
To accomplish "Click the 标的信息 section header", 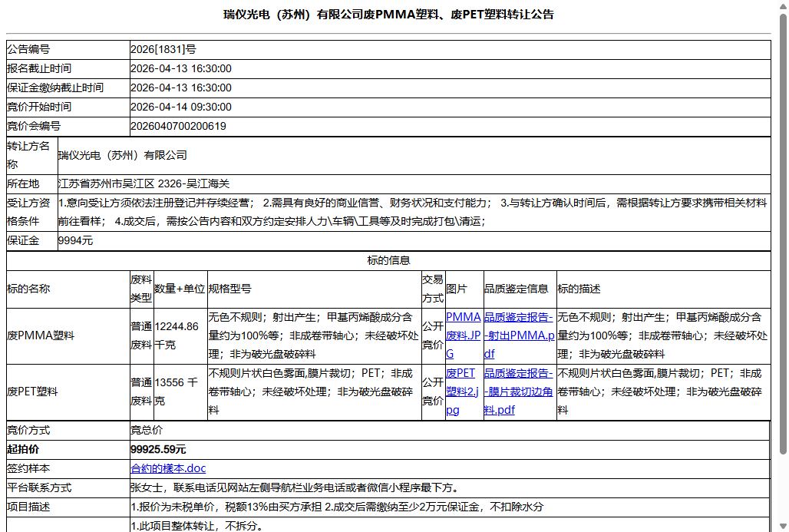I will 388,261.
